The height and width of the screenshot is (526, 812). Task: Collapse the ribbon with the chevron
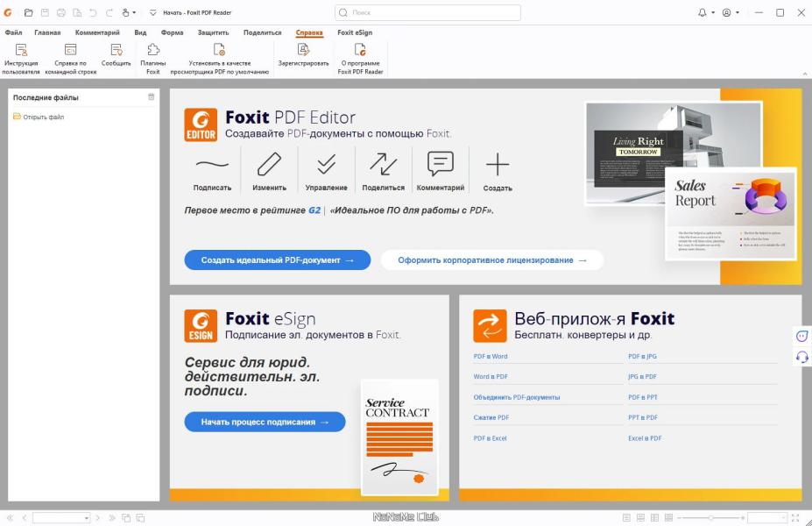click(805, 75)
